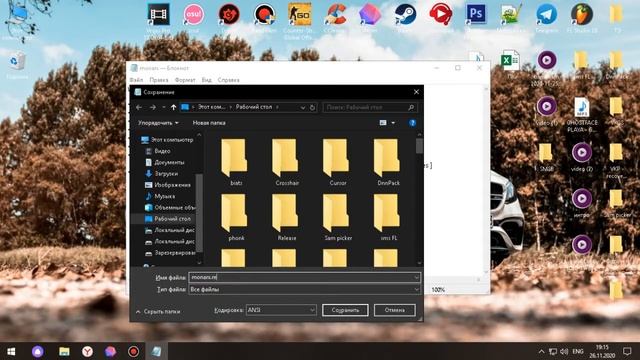
Task: Open the 'Правка' menu in Notepad
Action: click(158, 80)
